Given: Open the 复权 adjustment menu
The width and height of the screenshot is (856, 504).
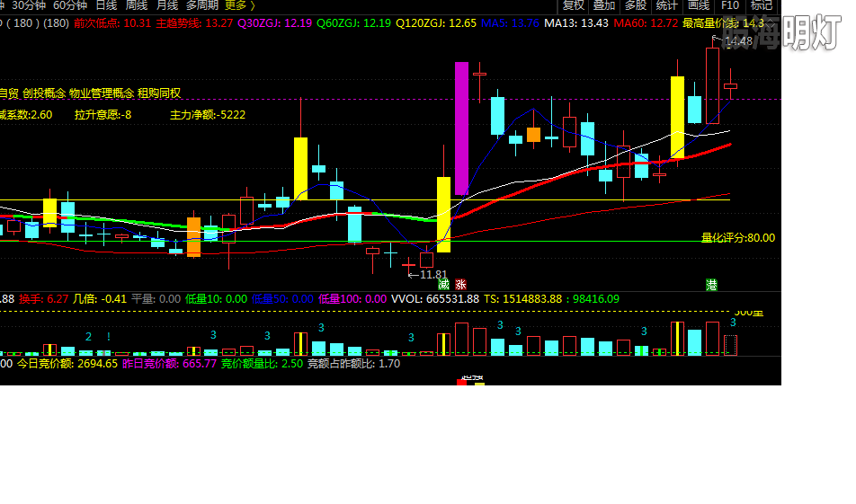Looking at the screenshot, I should (574, 5).
